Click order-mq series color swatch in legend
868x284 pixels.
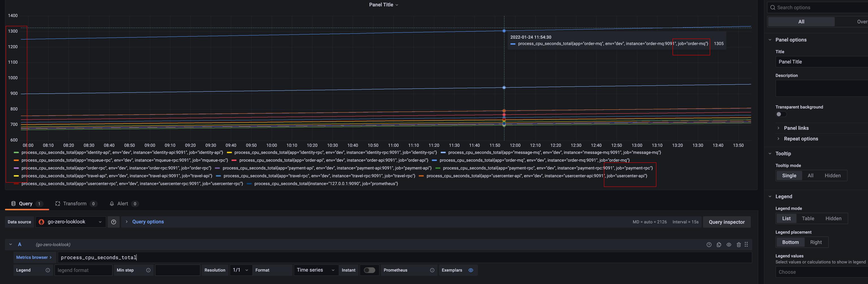click(x=434, y=161)
